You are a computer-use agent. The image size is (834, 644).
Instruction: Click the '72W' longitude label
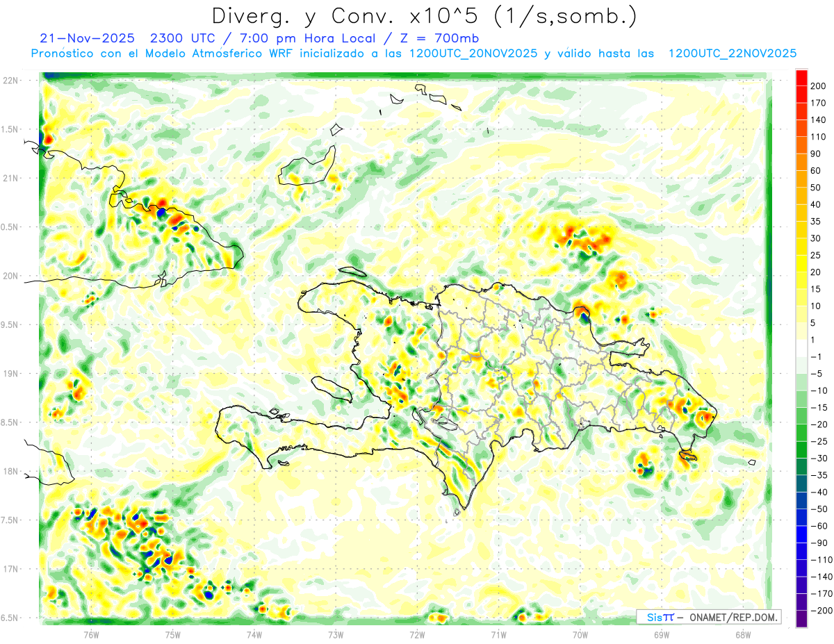[x=417, y=634]
